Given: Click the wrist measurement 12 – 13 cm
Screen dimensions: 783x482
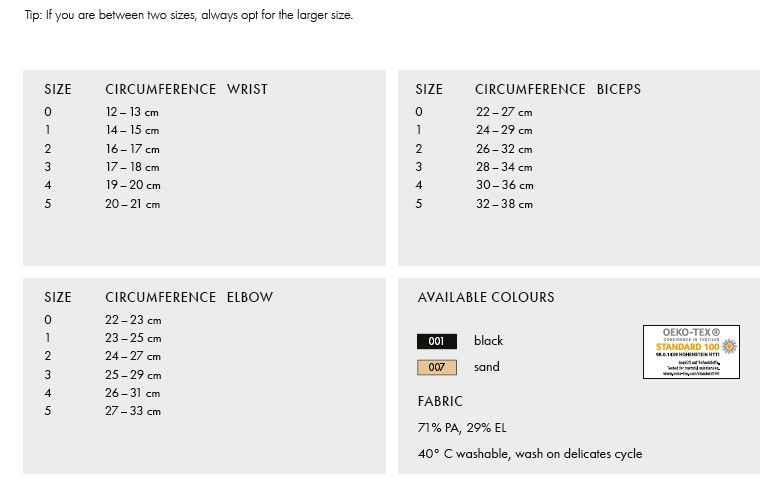Looking at the screenshot, I should pos(132,112).
